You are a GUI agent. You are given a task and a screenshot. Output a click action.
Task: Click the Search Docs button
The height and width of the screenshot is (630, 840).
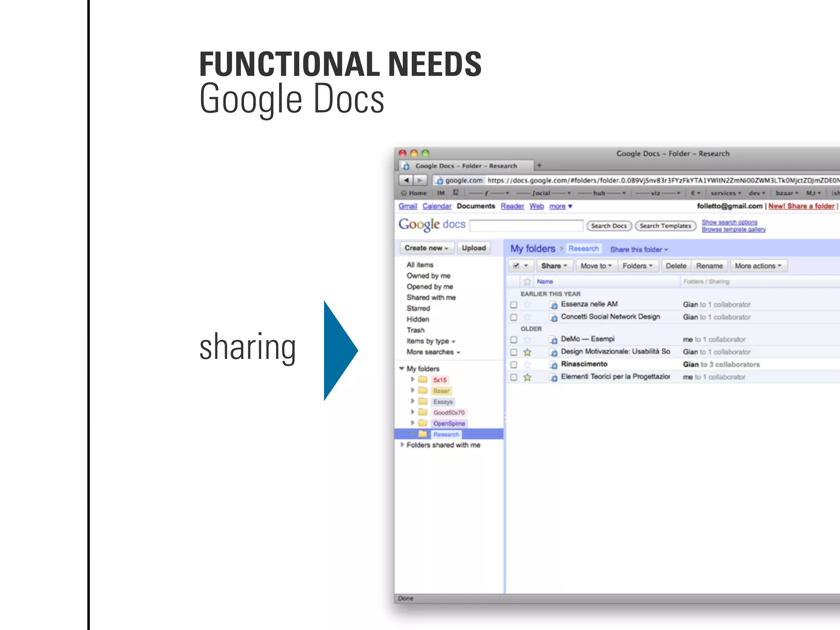tap(609, 226)
